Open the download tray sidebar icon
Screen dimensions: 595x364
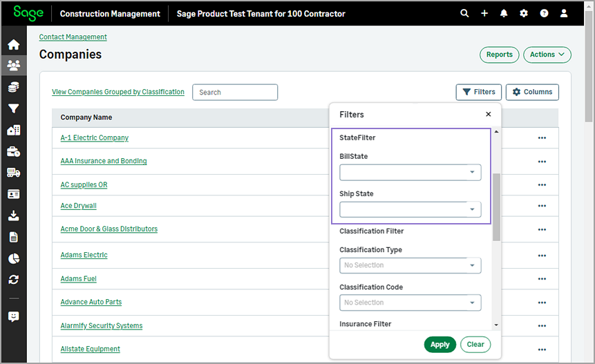click(14, 215)
